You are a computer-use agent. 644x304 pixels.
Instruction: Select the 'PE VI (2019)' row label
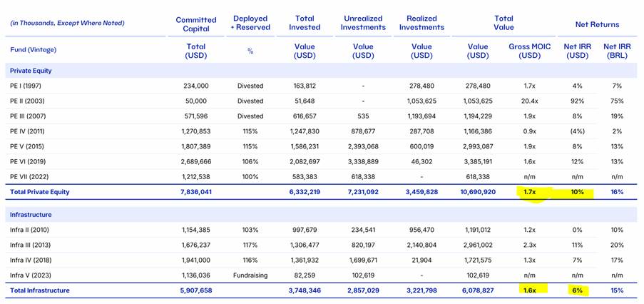pyautogui.click(x=27, y=162)
